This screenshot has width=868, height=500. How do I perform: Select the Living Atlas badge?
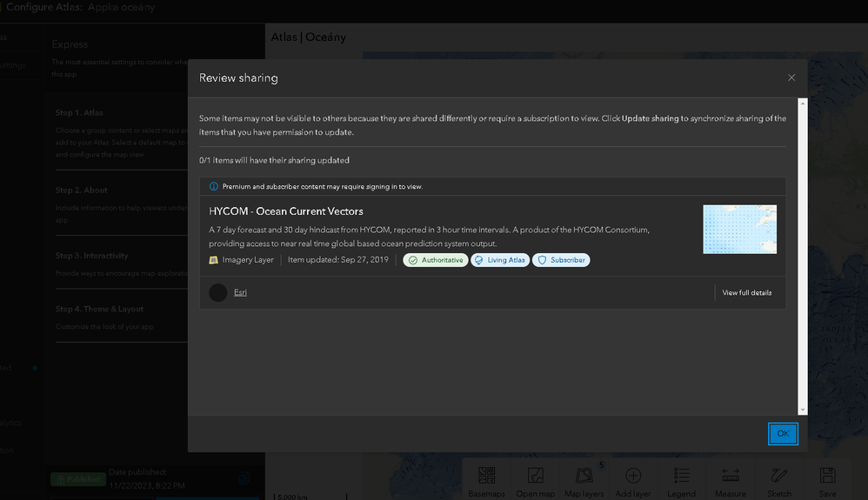click(x=500, y=260)
